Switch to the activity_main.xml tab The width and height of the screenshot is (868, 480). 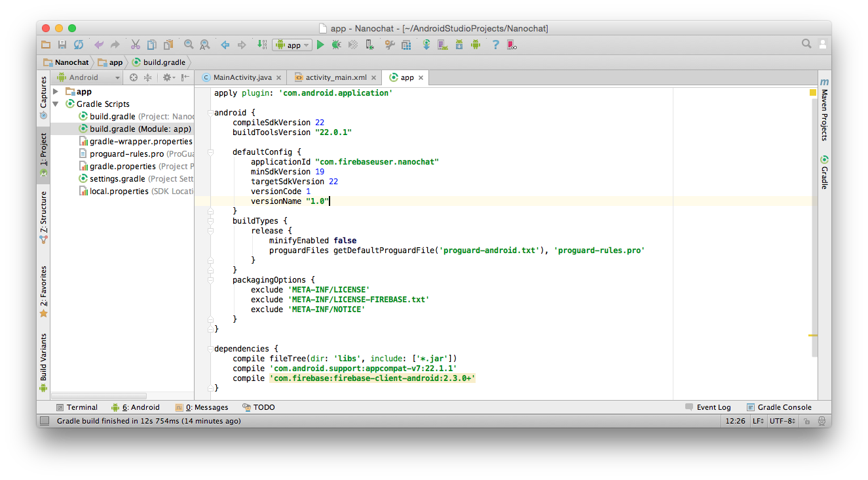click(x=336, y=77)
